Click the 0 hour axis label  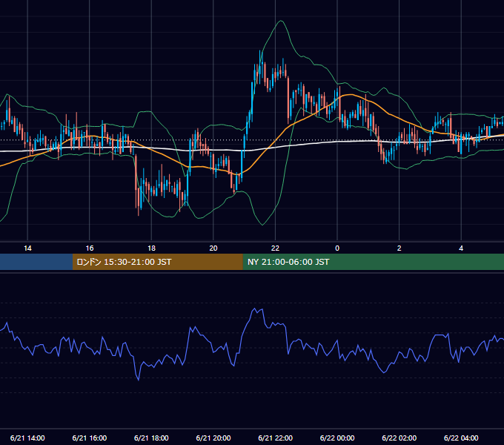tap(337, 248)
